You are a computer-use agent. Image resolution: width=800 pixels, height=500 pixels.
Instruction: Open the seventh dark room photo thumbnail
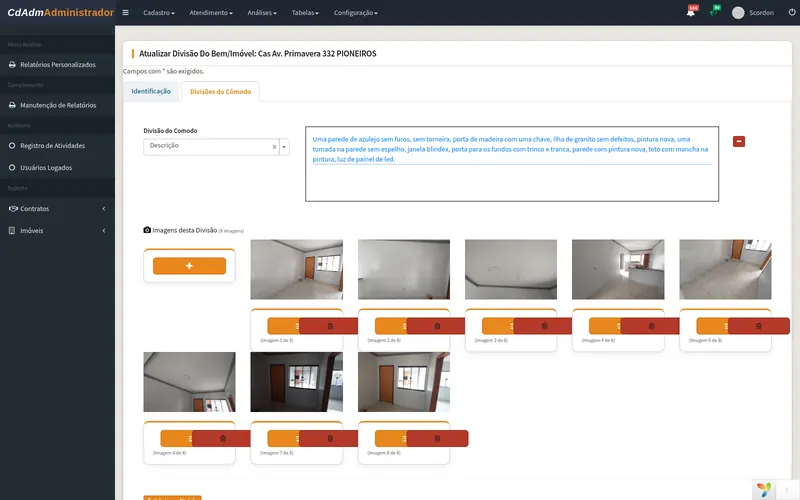coord(296,382)
